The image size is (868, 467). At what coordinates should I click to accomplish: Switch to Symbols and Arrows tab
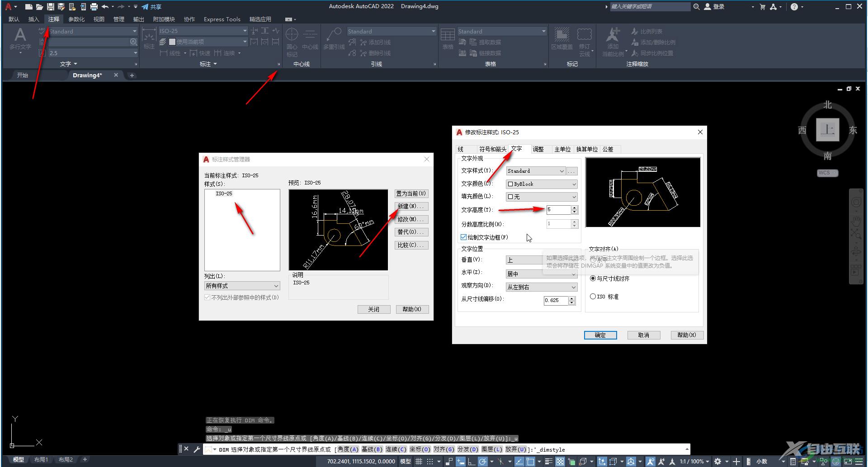coord(493,149)
